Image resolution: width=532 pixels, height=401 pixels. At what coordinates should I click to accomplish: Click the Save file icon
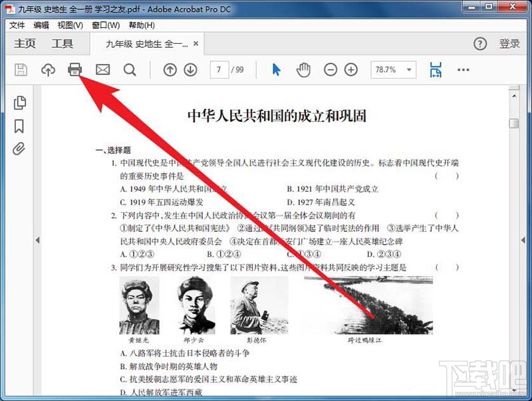[x=21, y=70]
